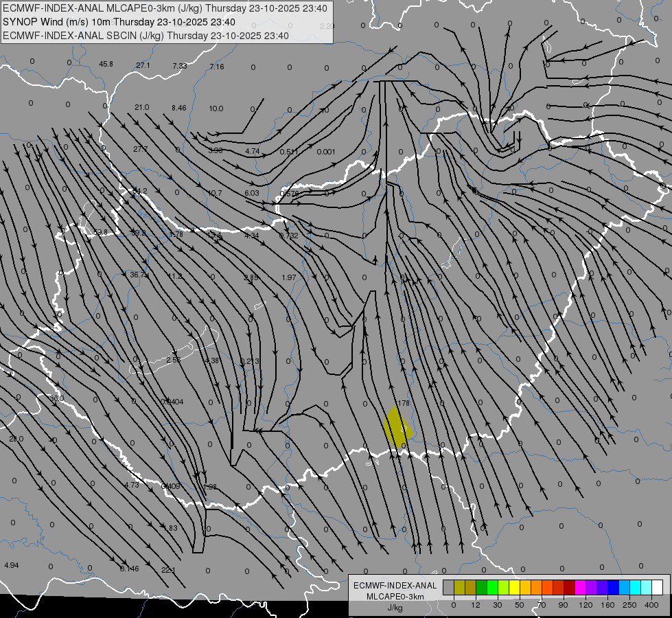Click the map value '6.03'
This screenshot has height=618, width=672.
(x=252, y=193)
